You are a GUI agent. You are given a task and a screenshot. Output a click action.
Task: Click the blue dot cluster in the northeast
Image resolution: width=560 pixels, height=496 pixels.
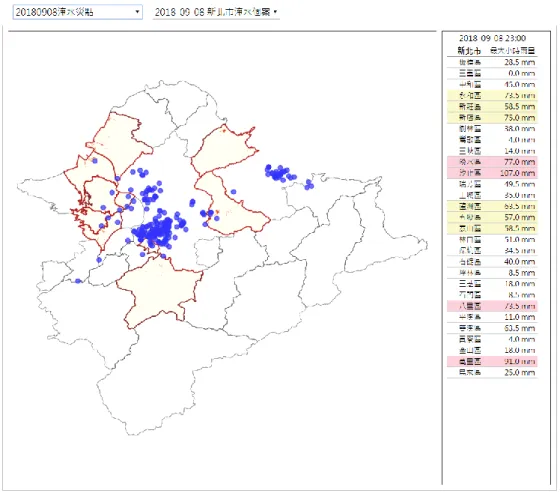point(280,173)
